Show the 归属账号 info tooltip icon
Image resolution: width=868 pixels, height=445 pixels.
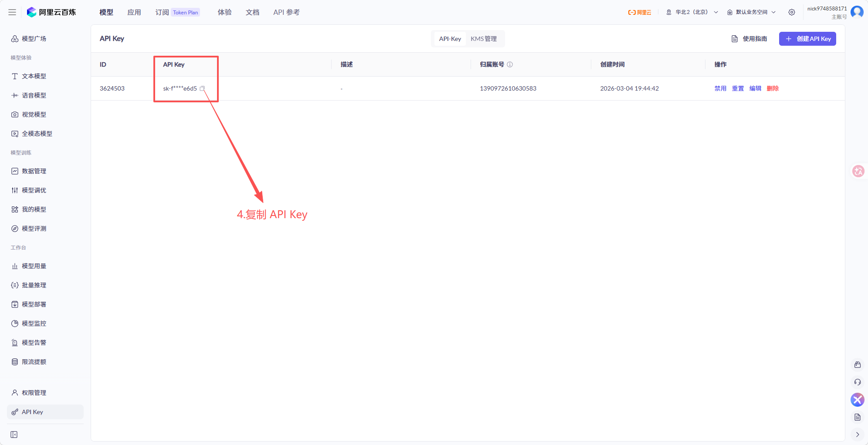[x=510, y=64]
